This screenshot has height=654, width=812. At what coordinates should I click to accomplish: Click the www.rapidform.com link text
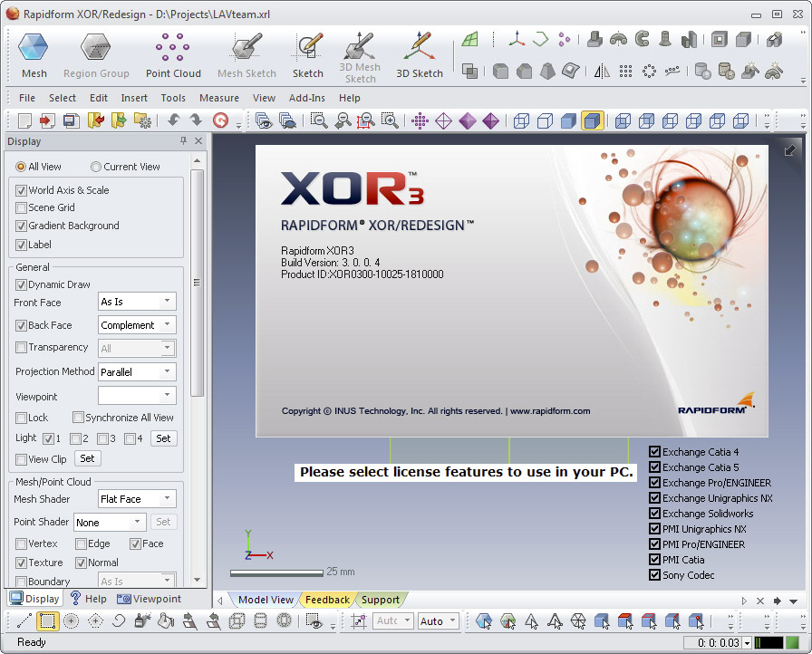550,411
